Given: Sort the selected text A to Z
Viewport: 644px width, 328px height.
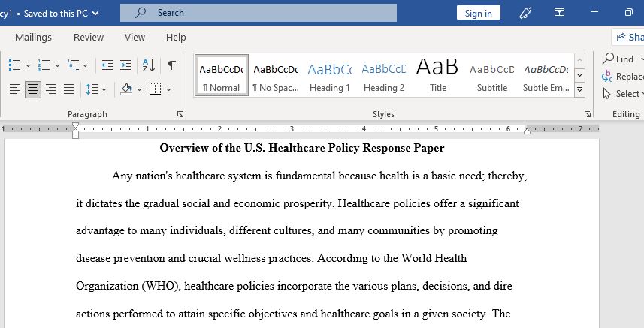Looking at the screenshot, I should pyautogui.click(x=149, y=65).
